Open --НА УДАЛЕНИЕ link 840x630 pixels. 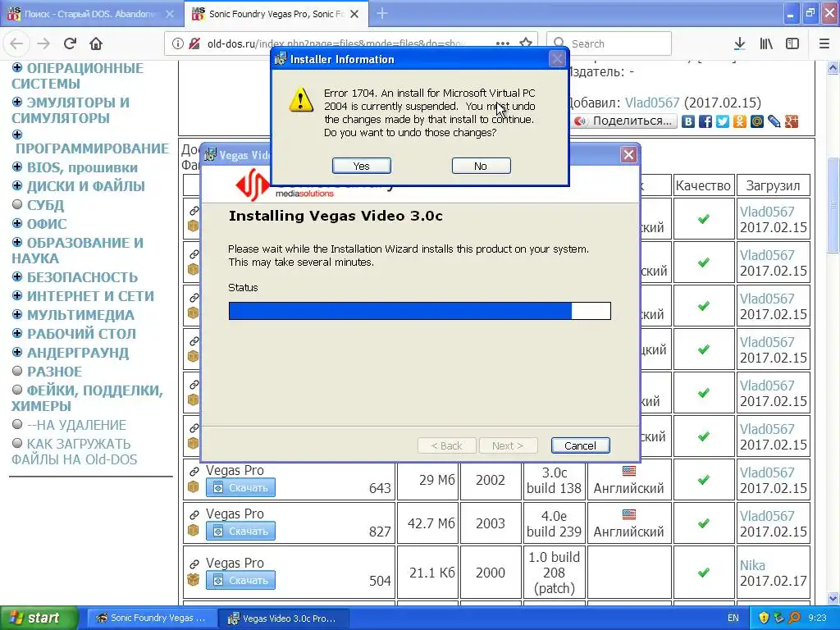(76, 426)
